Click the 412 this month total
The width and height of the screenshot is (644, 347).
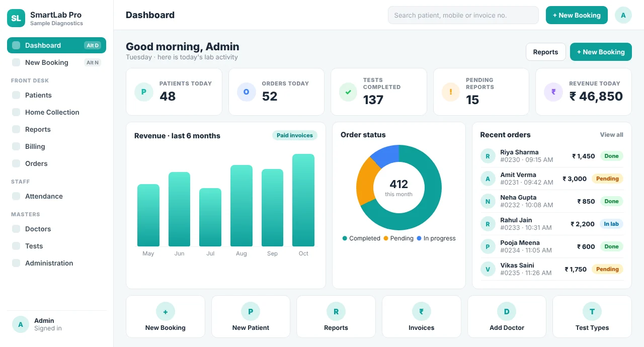pyautogui.click(x=399, y=188)
